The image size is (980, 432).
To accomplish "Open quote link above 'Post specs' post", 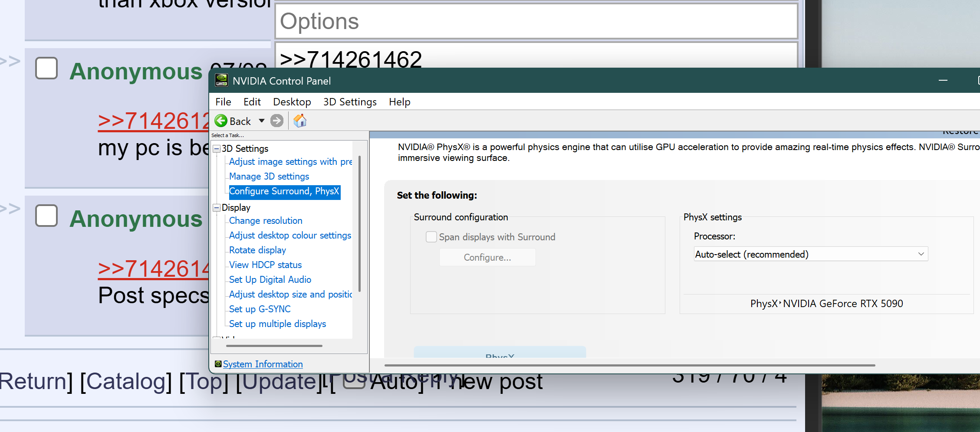I will pos(154,269).
